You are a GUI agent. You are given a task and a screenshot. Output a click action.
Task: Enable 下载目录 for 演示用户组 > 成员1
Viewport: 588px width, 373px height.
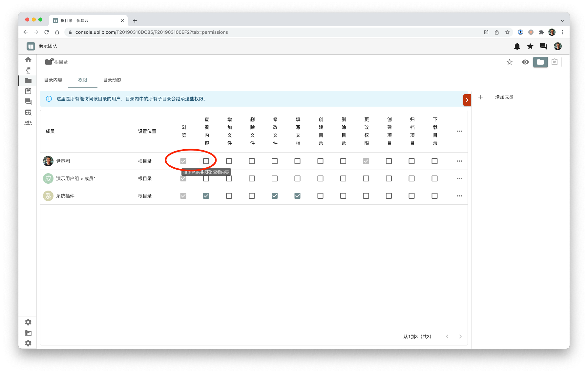click(434, 178)
